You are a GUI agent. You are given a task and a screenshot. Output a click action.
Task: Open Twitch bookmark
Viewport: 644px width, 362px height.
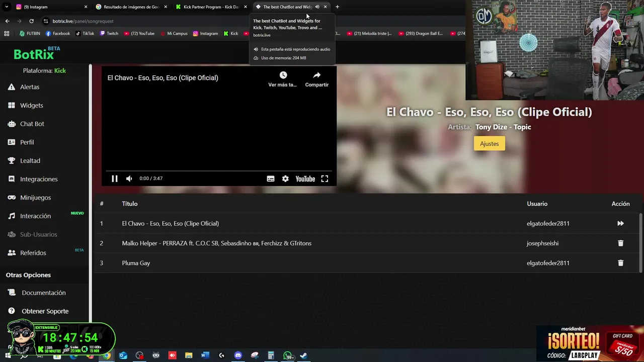coord(109,34)
